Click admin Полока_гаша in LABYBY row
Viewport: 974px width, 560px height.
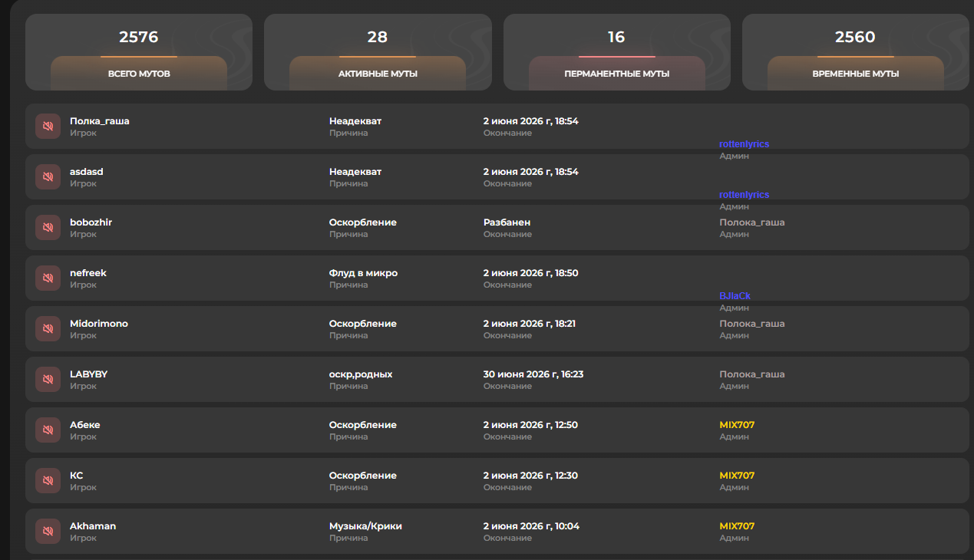pos(752,374)
